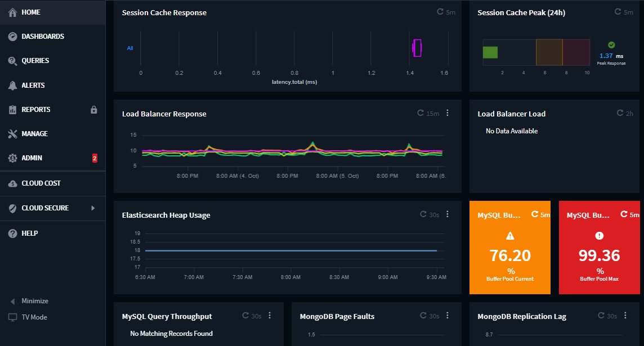This screenshot has height=346, width=644.
Task: Open the Admin menu item
Action: (32, 158)
